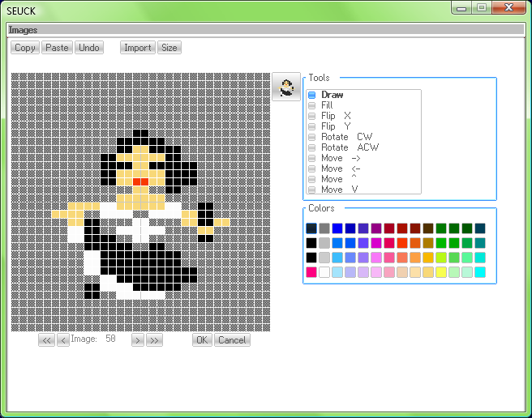Click the red mouth pixels on canvas
The image size is (532, 418).
coord(140,181)
